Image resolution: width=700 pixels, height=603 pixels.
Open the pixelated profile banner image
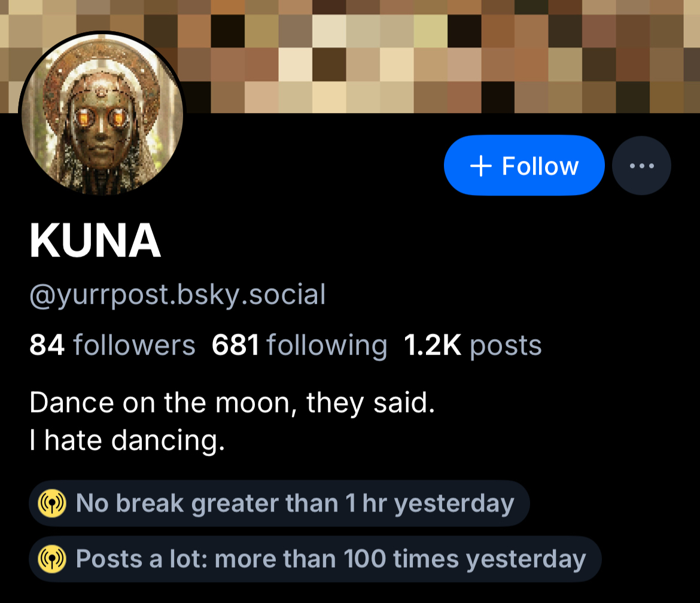coord(419,54)
